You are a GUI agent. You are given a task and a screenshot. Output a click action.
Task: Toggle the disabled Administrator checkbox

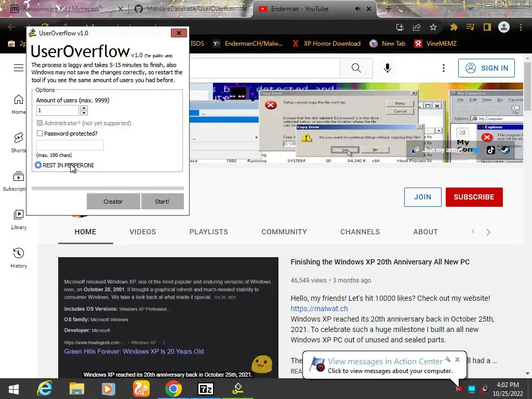tap(39, 123)
